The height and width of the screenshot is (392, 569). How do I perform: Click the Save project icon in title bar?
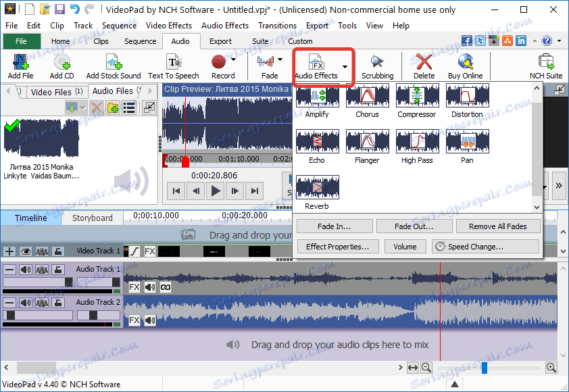pos(59,9)
